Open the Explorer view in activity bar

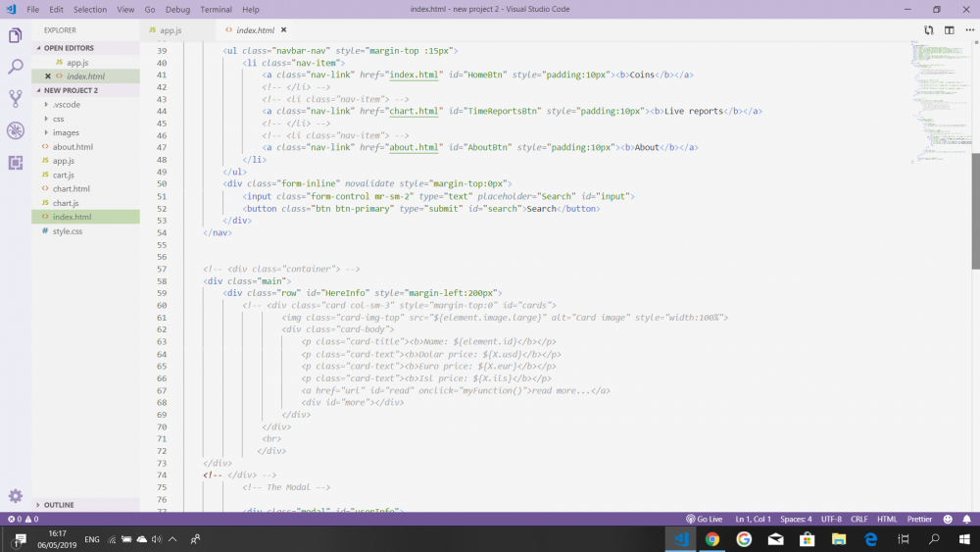[x=15, y=35]
